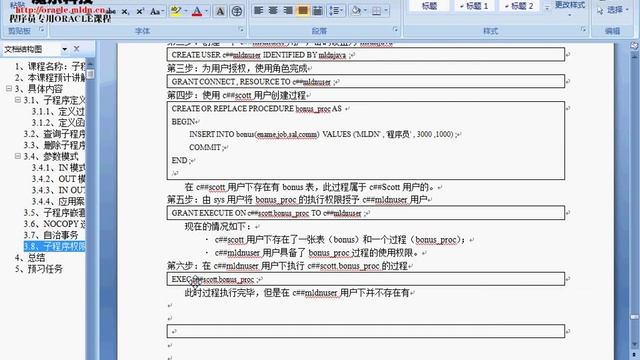Align text right
Screen dimensions: 640x360
click(288, 11)
